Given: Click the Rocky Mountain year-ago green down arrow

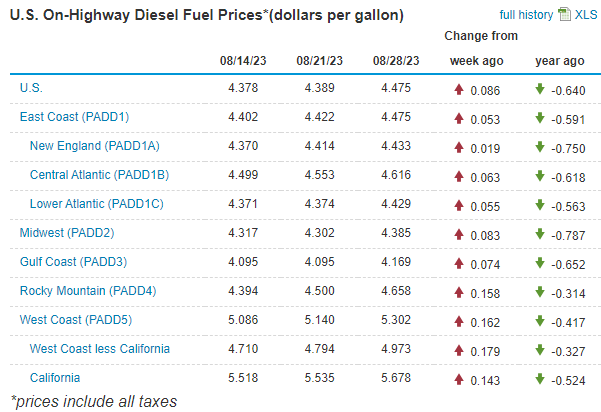Looking at the screenshot, I should point(540,291).
